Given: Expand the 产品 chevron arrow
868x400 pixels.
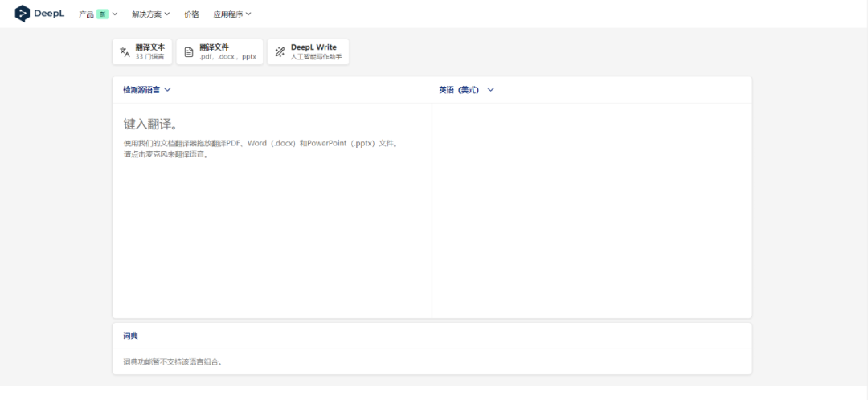Looking at the screenshot, I should [115, 14].
